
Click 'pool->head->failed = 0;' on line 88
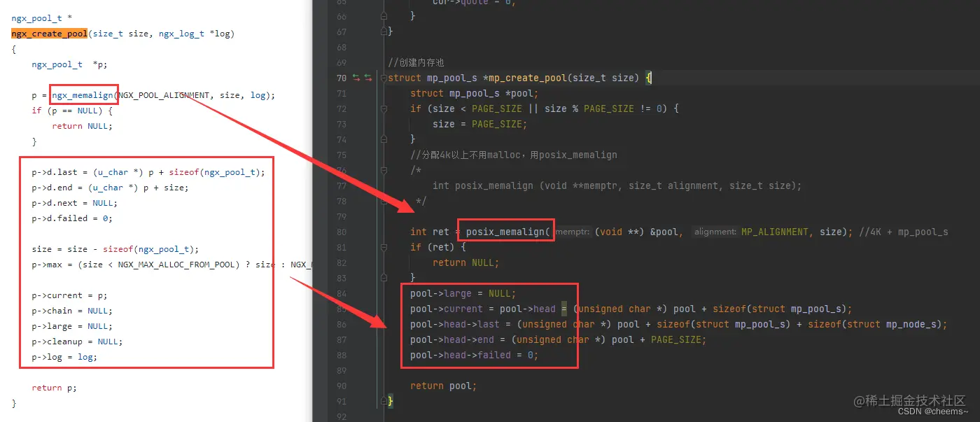click(x=474, y=355)
